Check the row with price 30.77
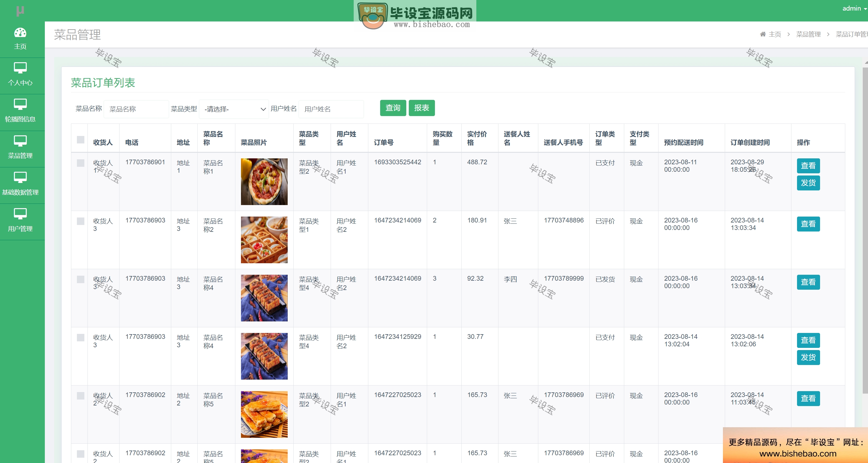This screenshot has height=463, width=868. click(81, 338)
